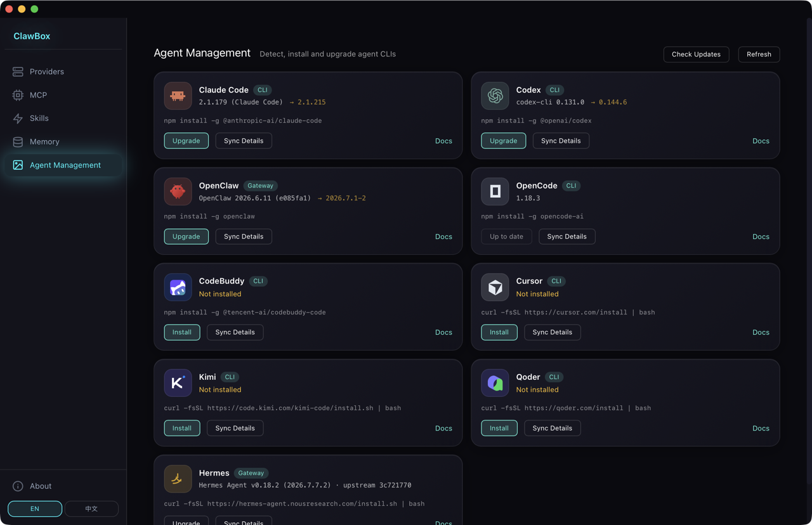Check for agent updates
Viewport: 812px width, 525px height.
coord(696,55)
